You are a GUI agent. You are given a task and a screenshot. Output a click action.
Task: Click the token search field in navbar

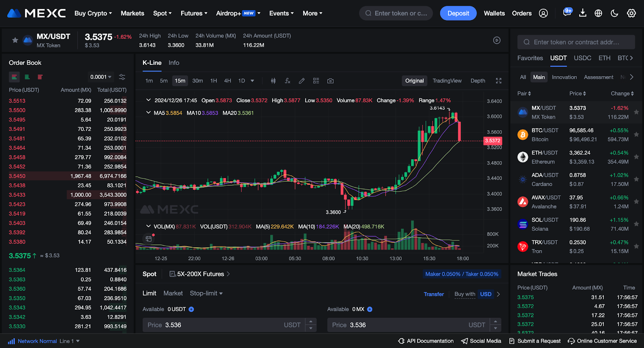(396, 13)
